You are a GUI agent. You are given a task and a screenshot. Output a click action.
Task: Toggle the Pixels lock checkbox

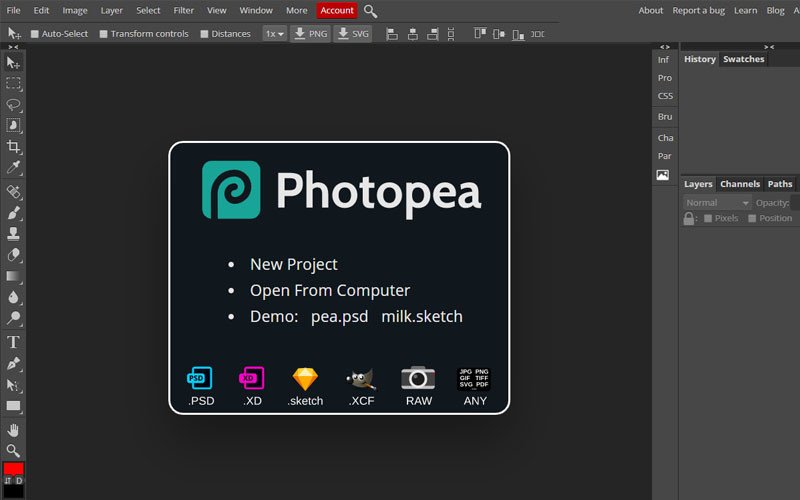point(708,218)
